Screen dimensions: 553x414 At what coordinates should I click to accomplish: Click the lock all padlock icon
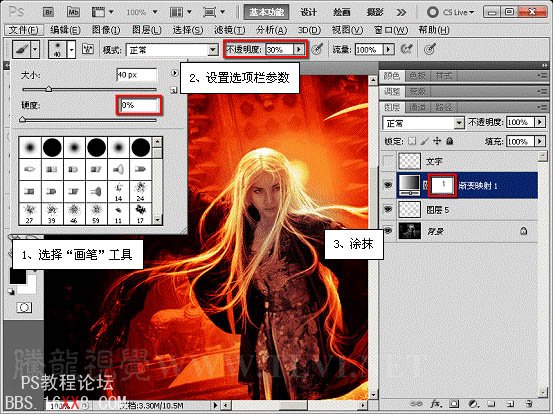point(449,141)
